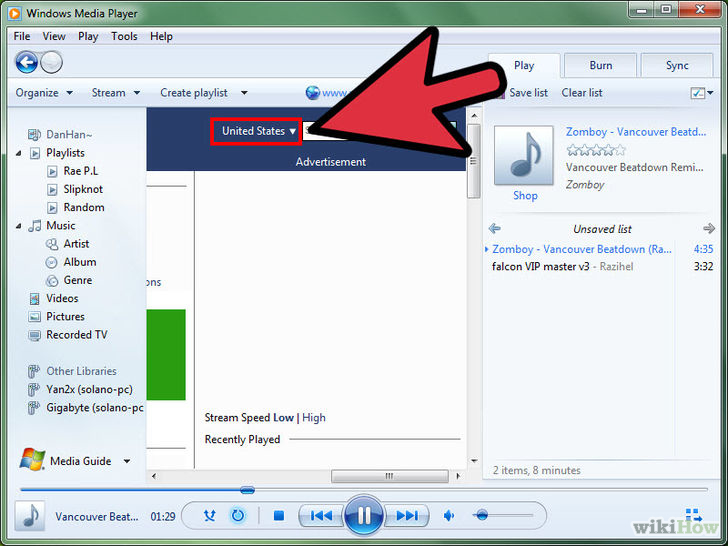
Task: Open the Random playlist
Action: (x=84, y=207)
